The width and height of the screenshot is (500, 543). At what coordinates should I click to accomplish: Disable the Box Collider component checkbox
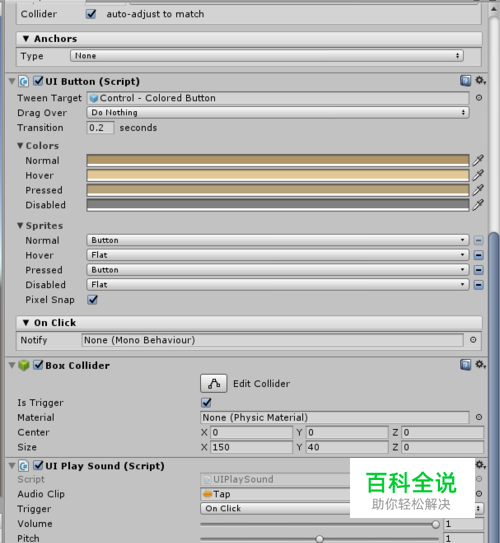(x=38, y=365)
